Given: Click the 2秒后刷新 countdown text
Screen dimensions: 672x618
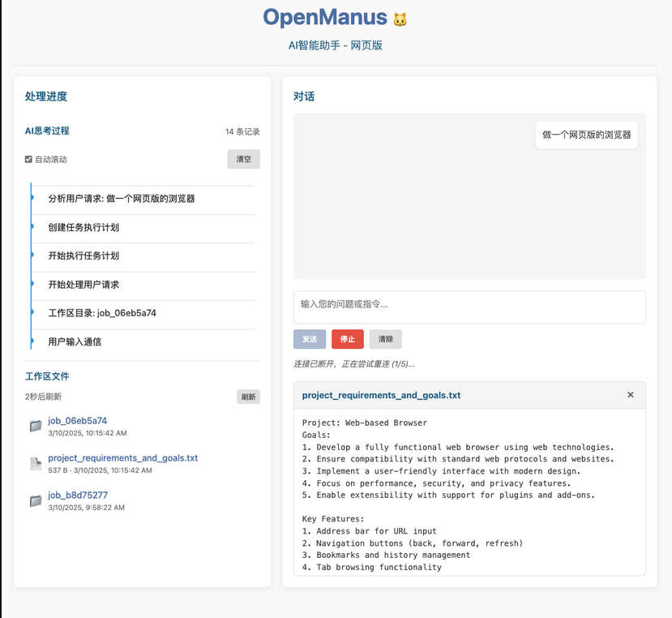Looking at the screenshot, I should point(43,397).
